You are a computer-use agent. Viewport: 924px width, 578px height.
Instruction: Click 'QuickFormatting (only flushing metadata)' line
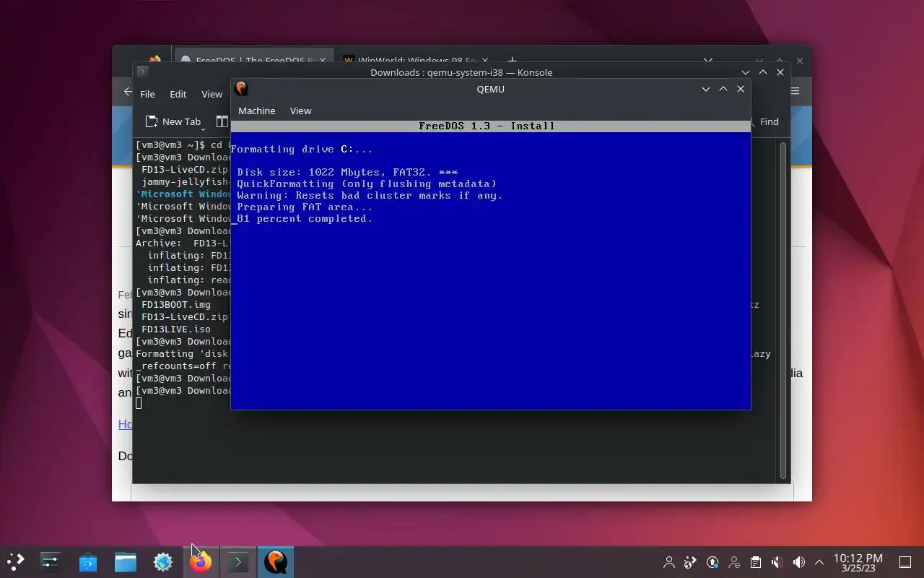[x=367, y=184]
